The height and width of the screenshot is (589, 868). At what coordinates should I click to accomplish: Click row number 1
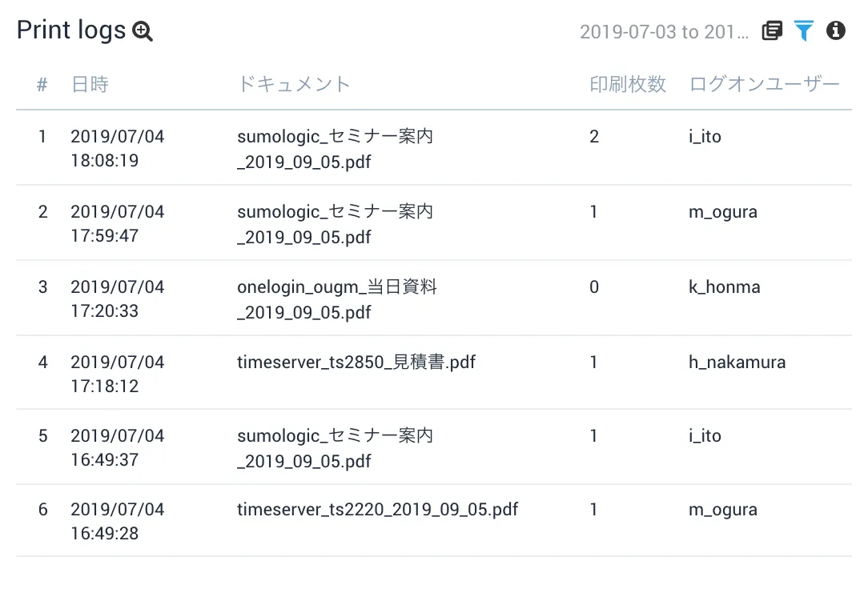click(42, 137)
